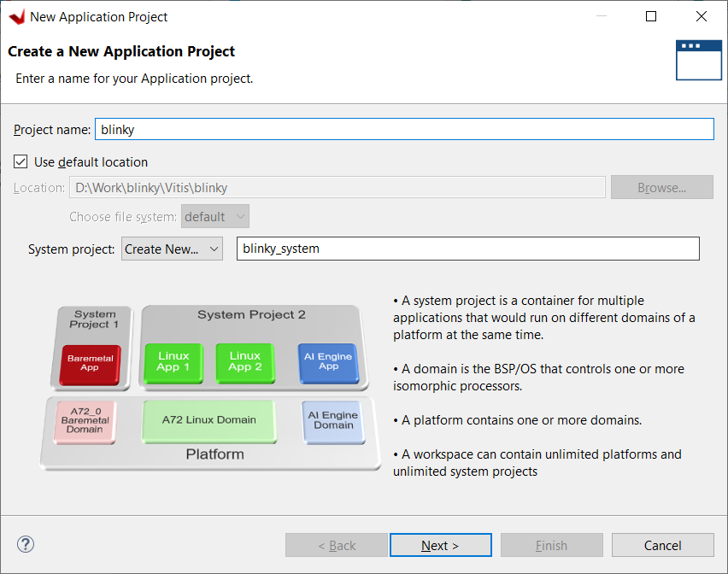Click the AI Engine Domain block
The width and height of the screenshot is (728, 574).
click(333, 421)
